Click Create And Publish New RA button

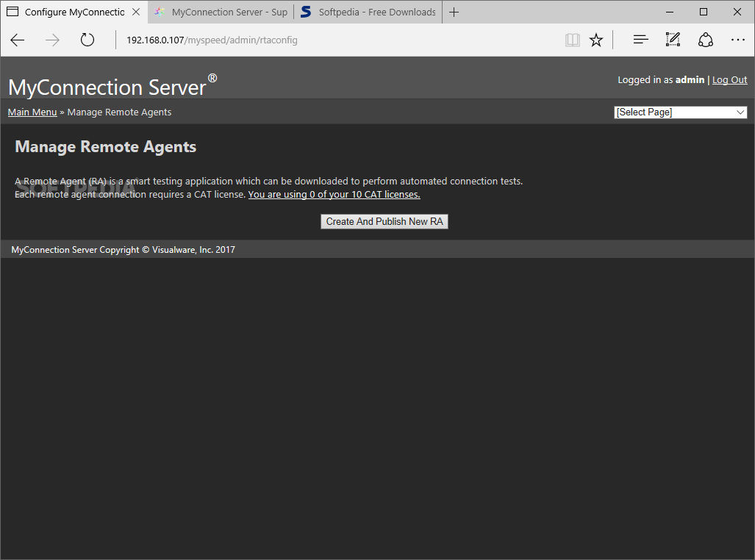[x=384, y=221]
